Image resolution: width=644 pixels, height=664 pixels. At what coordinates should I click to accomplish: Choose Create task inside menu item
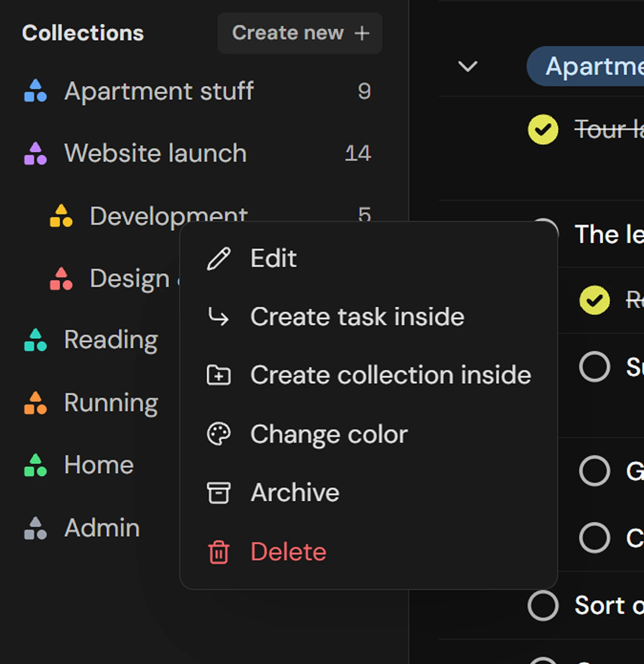(369, 317)
